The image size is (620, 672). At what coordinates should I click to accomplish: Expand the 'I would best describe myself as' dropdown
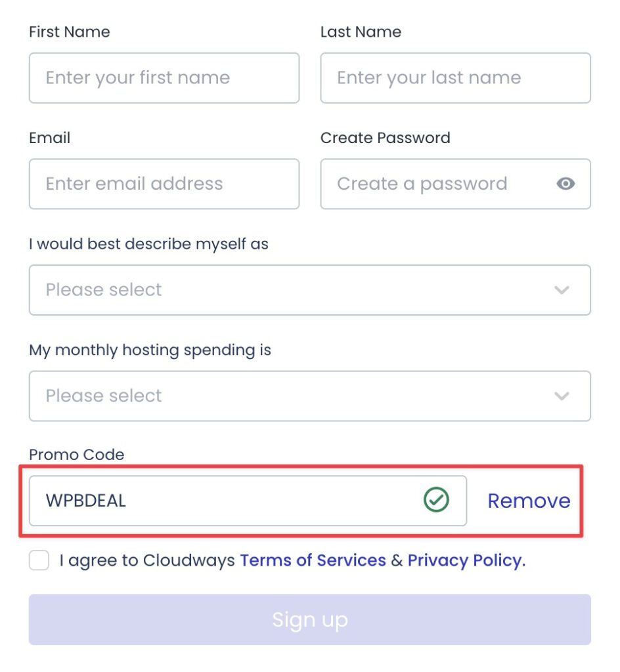(x=309, y=290)
